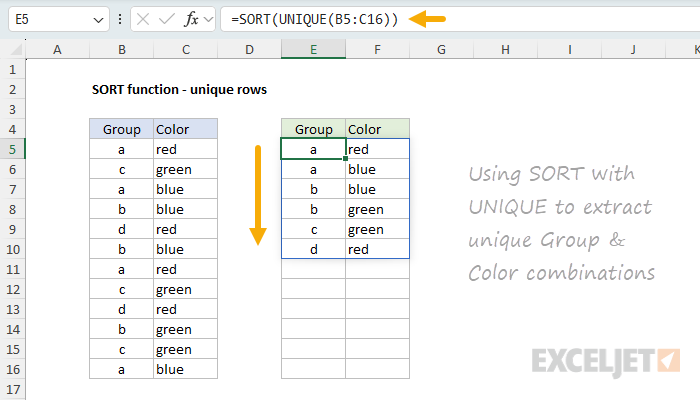Select cell F10 containing 'red'
This screenshot has height=400, width=700.
(x=378, y=249)
